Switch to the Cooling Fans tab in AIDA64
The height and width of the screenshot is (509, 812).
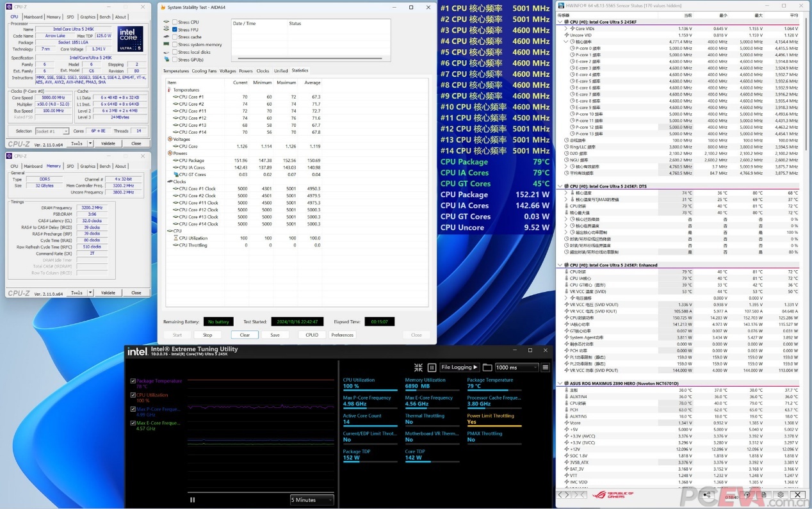204,71
